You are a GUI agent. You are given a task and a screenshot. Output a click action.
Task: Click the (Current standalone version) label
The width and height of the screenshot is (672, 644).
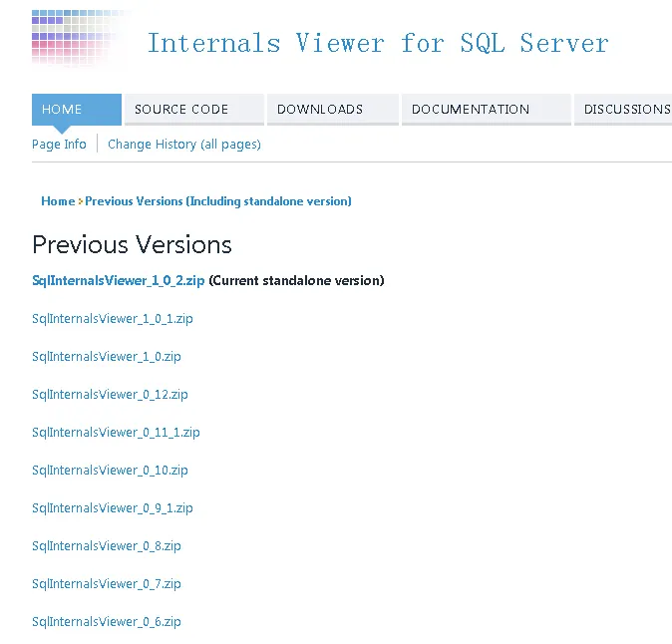(x=296, y=281)
